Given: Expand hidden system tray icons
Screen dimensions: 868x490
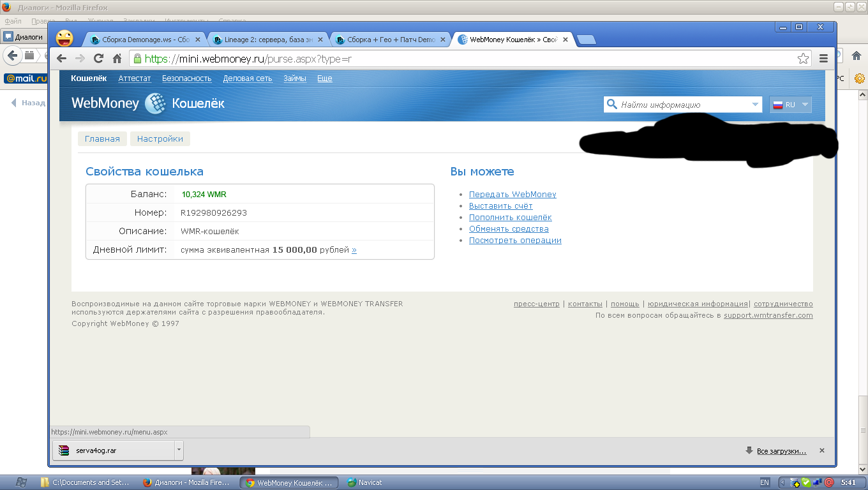Looking at the screenshot, I should (x=782, y=482).
